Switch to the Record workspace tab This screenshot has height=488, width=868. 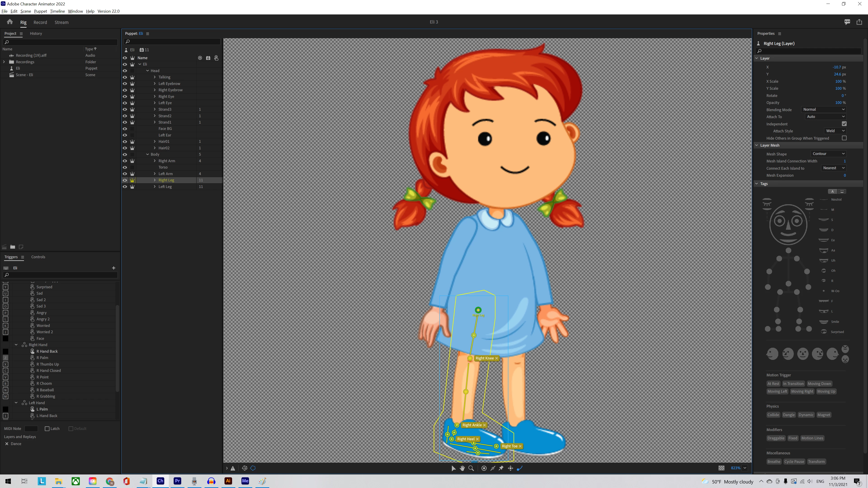(40, 22)
